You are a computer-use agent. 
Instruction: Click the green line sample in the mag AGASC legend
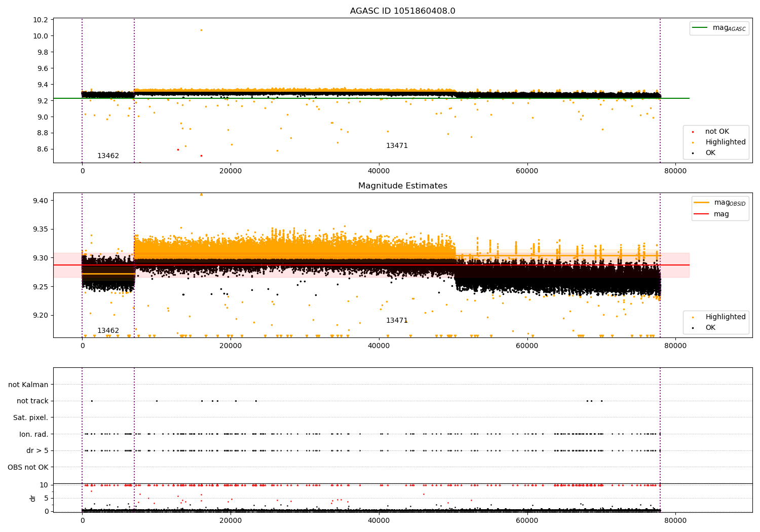[x=700, y=27]
